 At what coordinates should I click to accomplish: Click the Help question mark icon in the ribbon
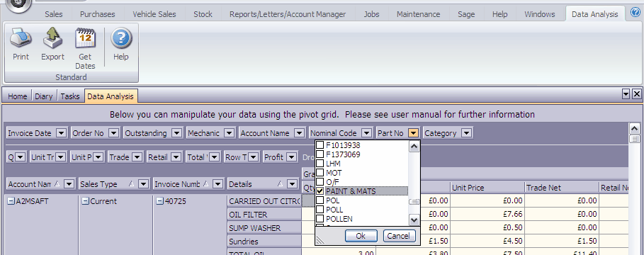pos(121,38)
